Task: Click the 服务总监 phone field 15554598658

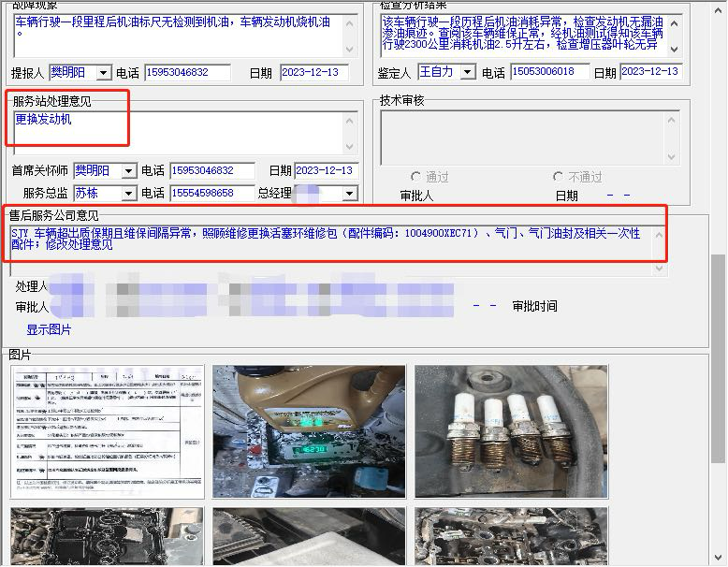Action: tap(211, 194)
